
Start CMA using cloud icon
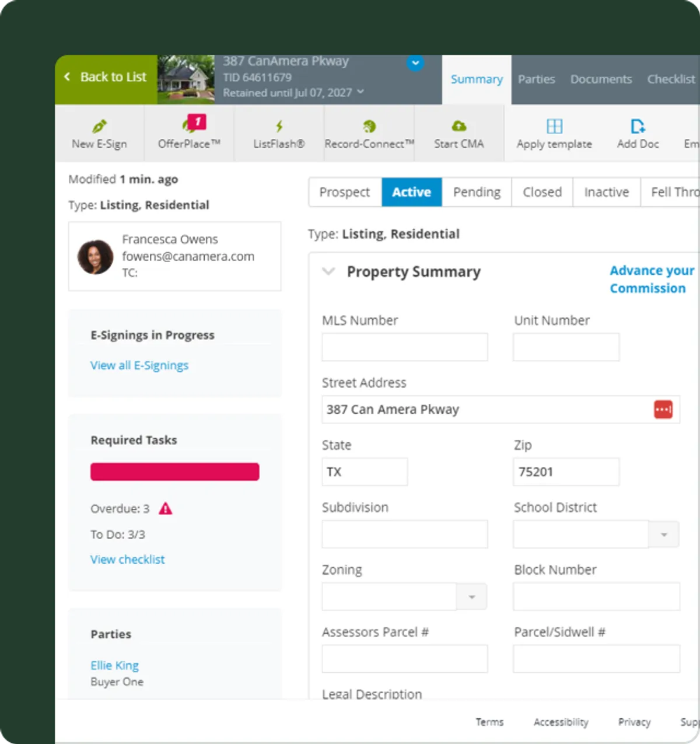pyautogui.click(x=459, y=126)
